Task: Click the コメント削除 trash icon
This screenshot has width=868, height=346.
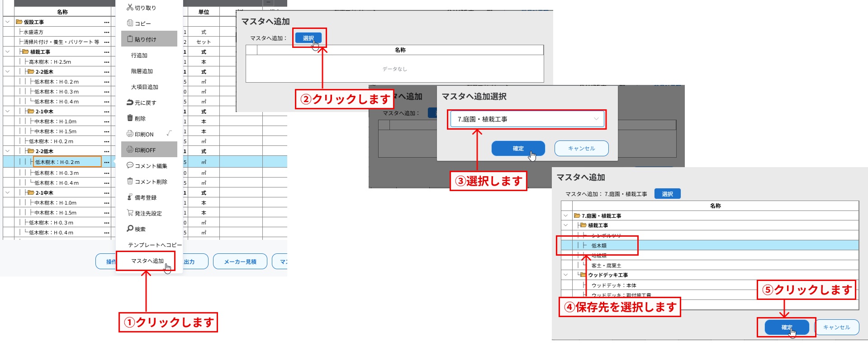Action: coord(130,181)
